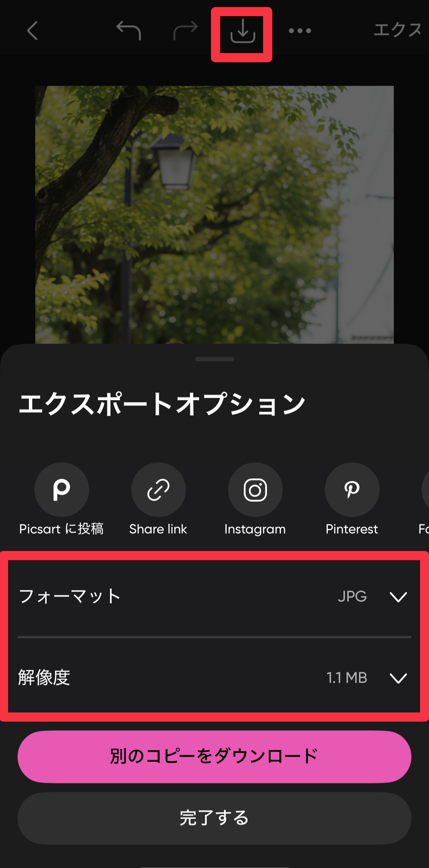
Task: Post to Picsart via the P icon
Action: pyautogui.click(x=62, y=490)
